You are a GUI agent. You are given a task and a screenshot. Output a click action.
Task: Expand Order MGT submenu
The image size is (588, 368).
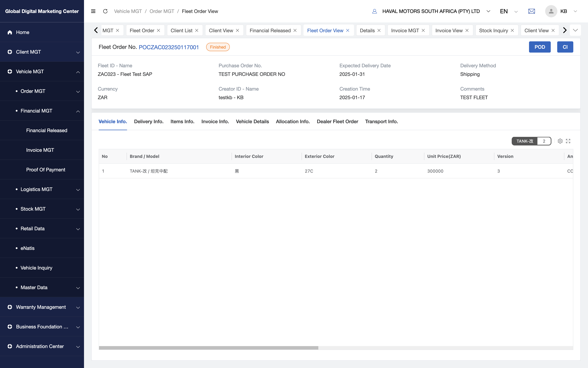pyautogui.click(x=42, y=91)
